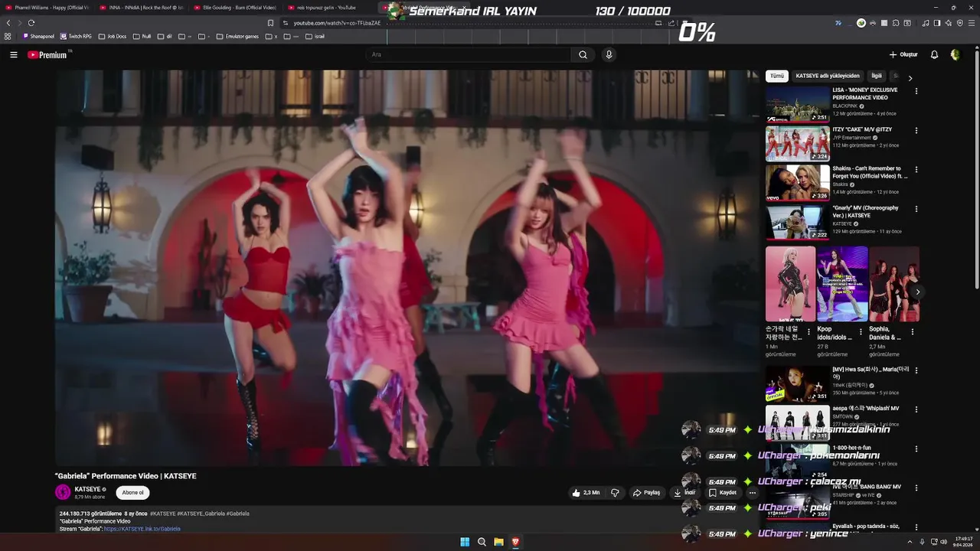Click the bookmark icon in address bar

[x=270, y=23]
